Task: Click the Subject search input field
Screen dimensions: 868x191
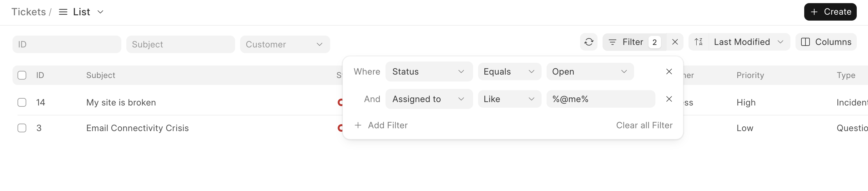Action: (x=180, y=44)
